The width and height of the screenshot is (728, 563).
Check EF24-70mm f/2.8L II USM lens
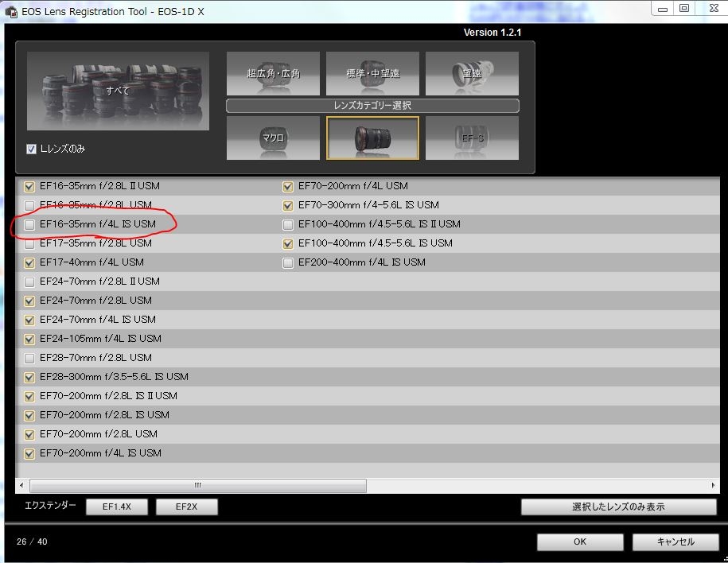(29, 281)
